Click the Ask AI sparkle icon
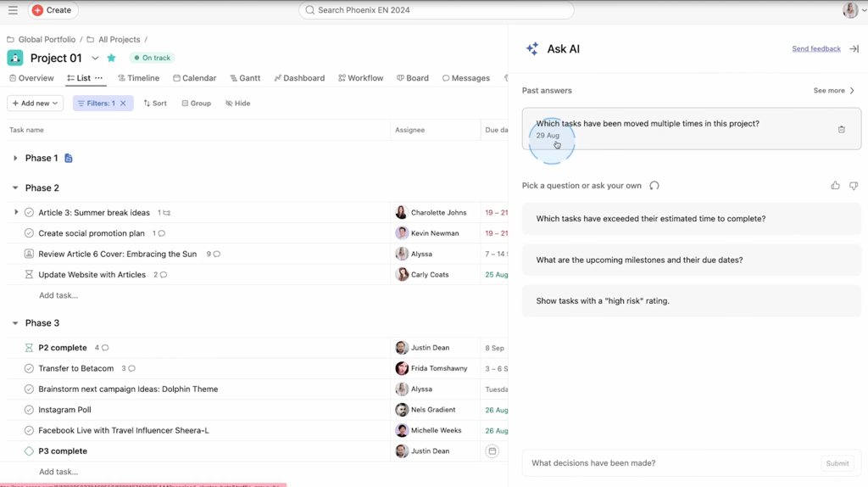 click(x=532, y=48)
